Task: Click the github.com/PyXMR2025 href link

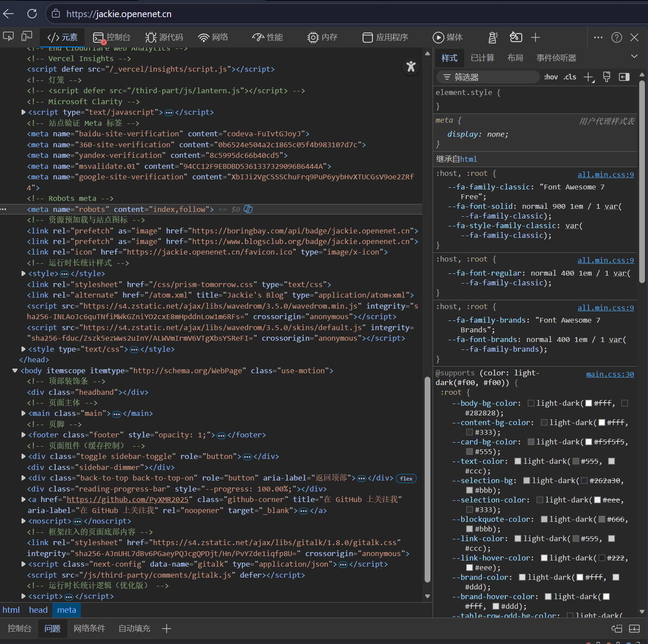Action: tap(127, 499)
